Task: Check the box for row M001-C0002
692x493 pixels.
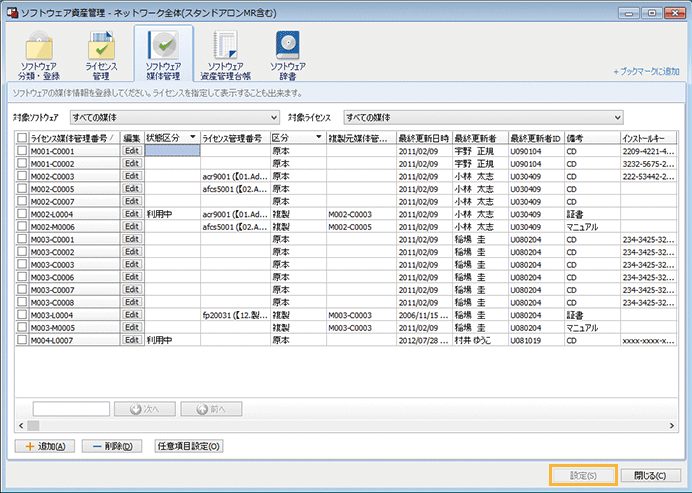Action: [22, 163]
